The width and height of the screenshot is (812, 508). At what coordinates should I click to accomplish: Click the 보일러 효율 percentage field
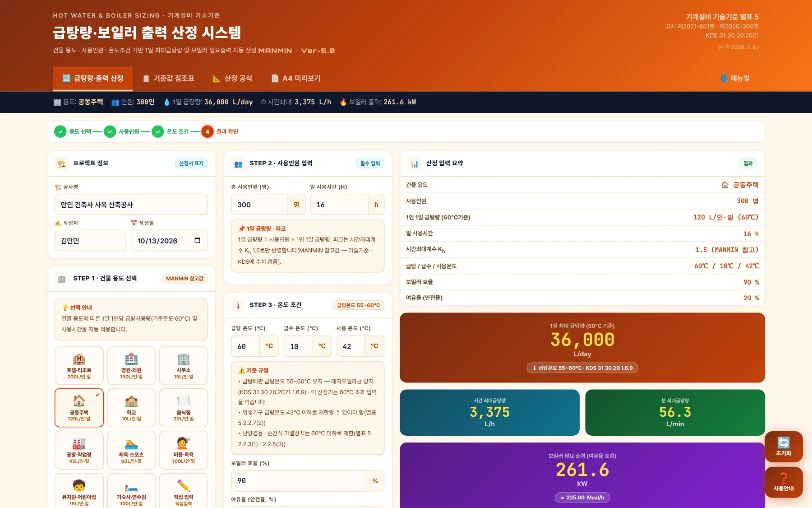click(x=299, y=481)
